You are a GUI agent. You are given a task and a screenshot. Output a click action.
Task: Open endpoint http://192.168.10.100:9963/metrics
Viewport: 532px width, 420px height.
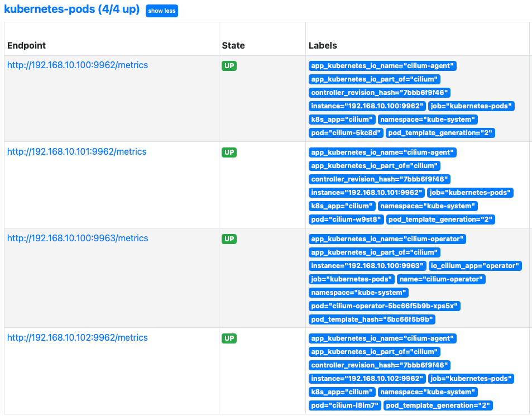pos(78,238)
